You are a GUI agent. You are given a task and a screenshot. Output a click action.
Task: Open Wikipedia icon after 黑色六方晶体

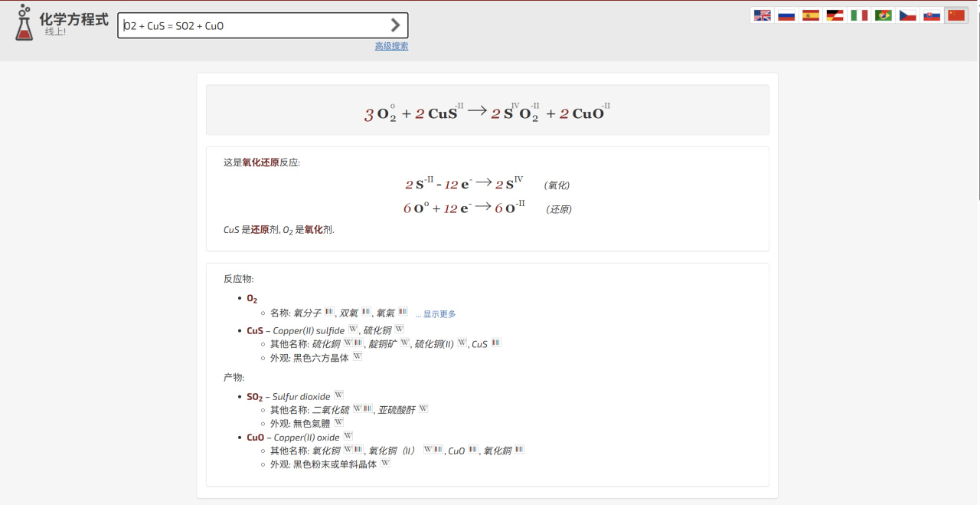click(358, 356)
